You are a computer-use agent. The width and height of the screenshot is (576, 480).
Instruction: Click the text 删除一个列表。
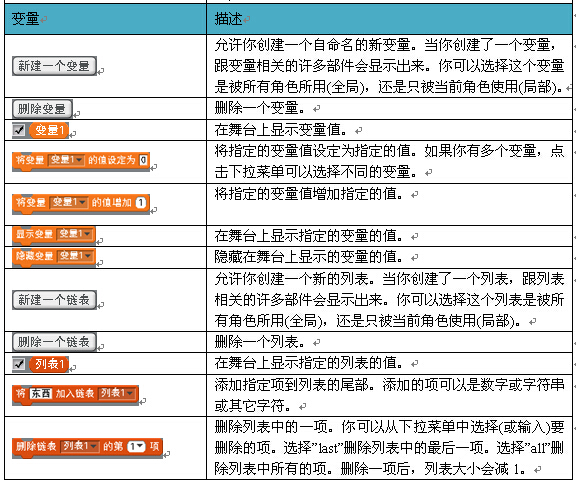pyautogui.click(x=260, y=342)
